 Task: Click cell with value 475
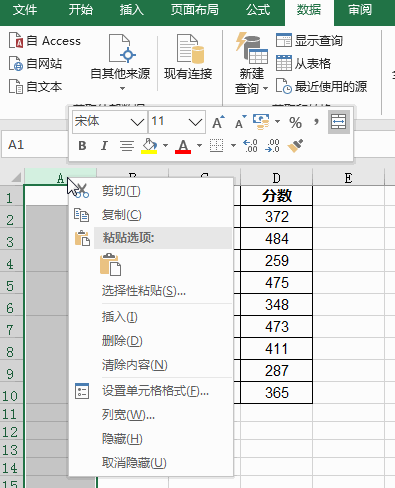click(x=276, y=283)
